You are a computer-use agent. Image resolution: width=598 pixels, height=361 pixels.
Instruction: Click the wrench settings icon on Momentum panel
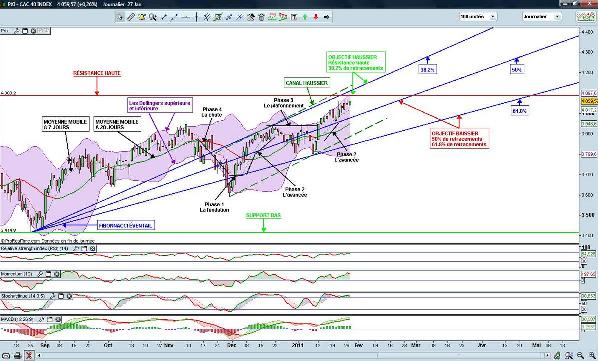(40, 274)
